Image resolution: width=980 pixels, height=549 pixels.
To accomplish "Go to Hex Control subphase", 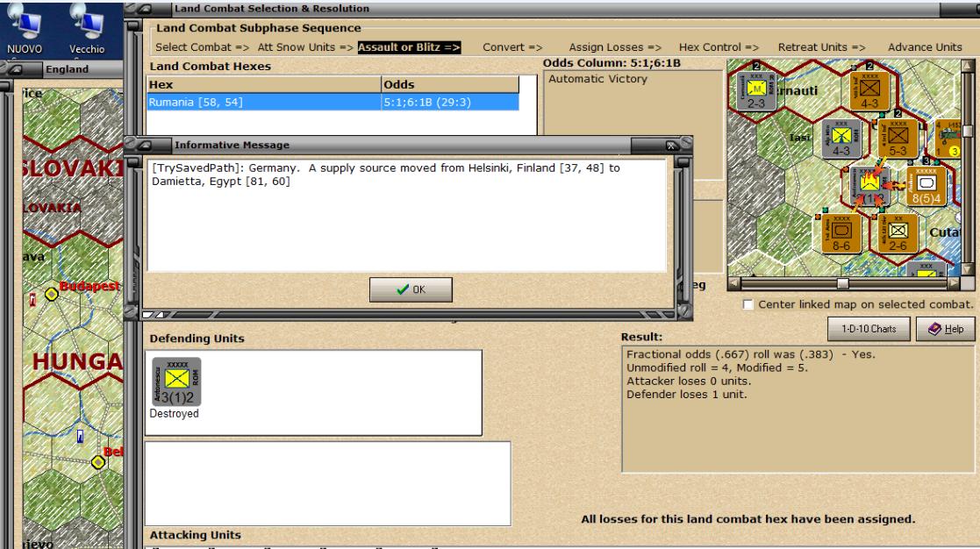I will tap(719, 46).
